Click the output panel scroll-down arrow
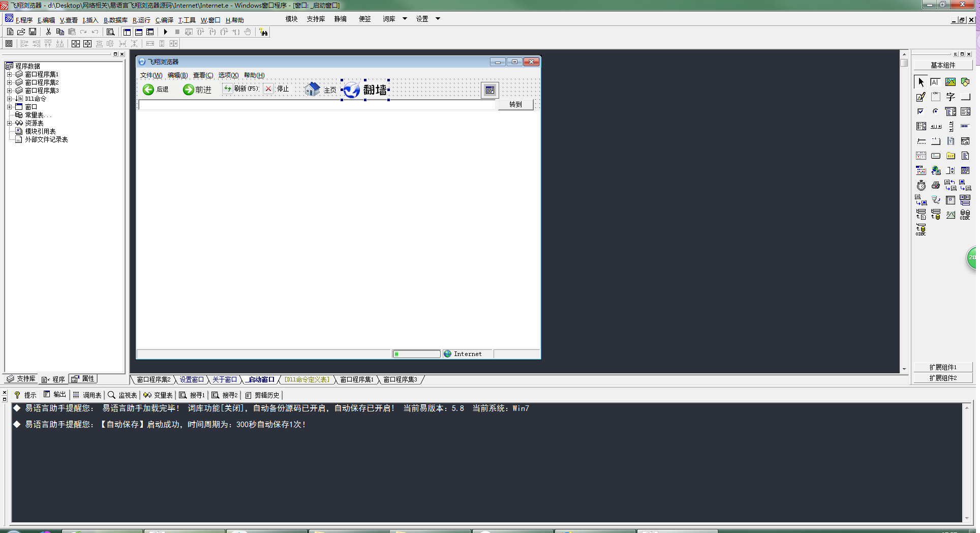Image resolution: width=980 pixels, height=533 pixels. click(x=967, y=518)
